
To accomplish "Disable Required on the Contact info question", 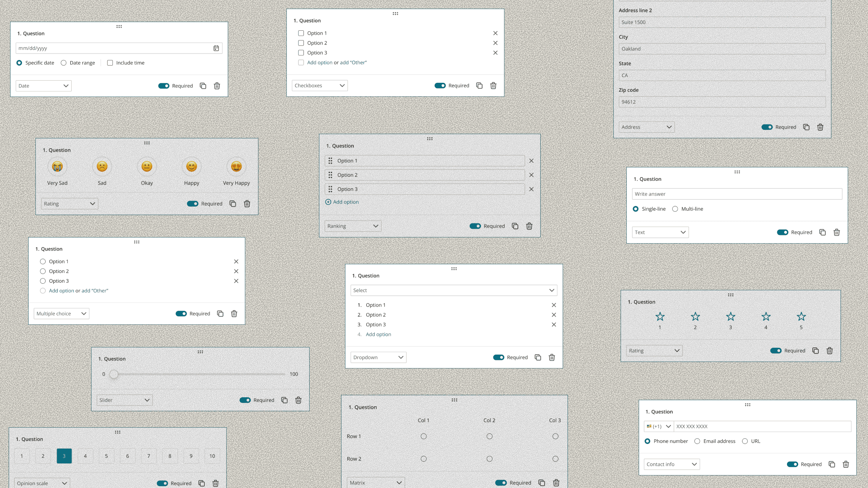I will (793, 464).
